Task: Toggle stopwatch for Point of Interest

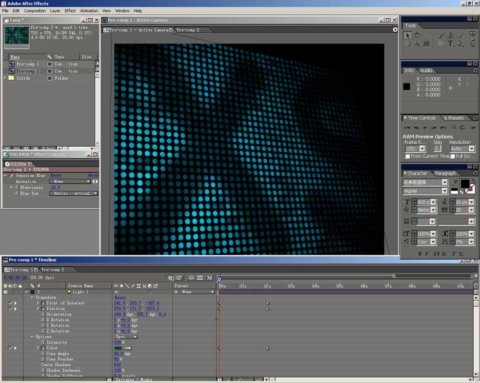Action: coord(43,303)
